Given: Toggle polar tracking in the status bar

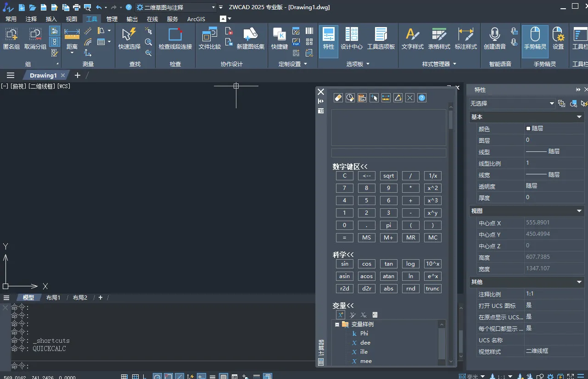Looking at the screenshot, I should [157, 375].
